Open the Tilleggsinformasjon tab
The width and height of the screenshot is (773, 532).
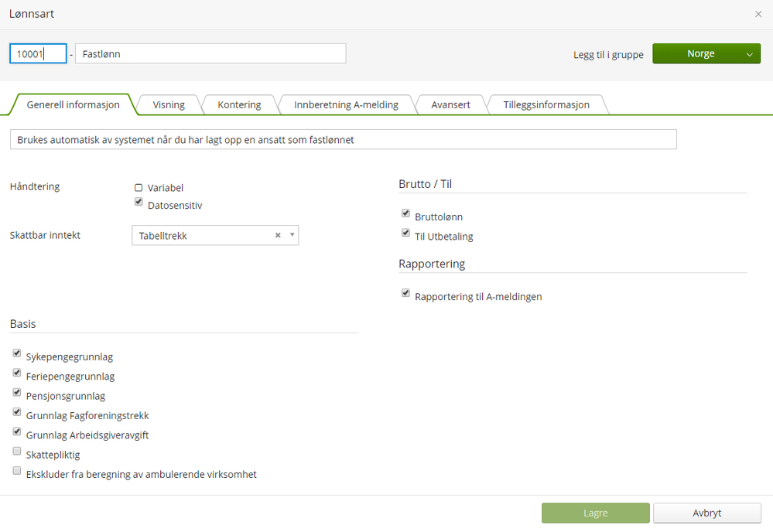point(546,104)
